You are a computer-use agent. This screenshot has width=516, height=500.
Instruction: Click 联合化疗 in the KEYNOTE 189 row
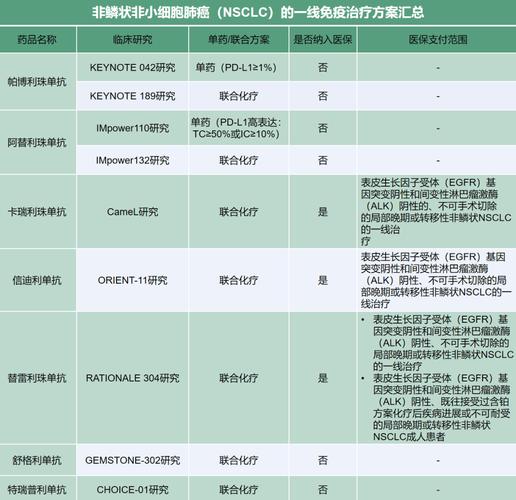click(x=239, y=96)
